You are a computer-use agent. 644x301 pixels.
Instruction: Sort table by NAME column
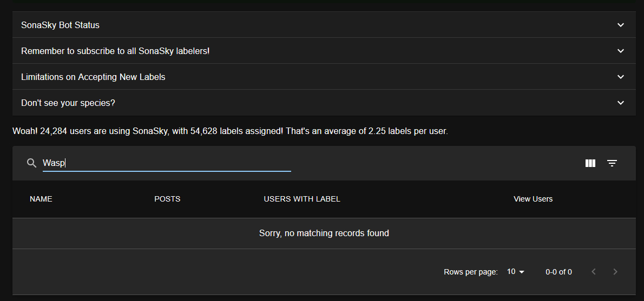pos(41,199)
